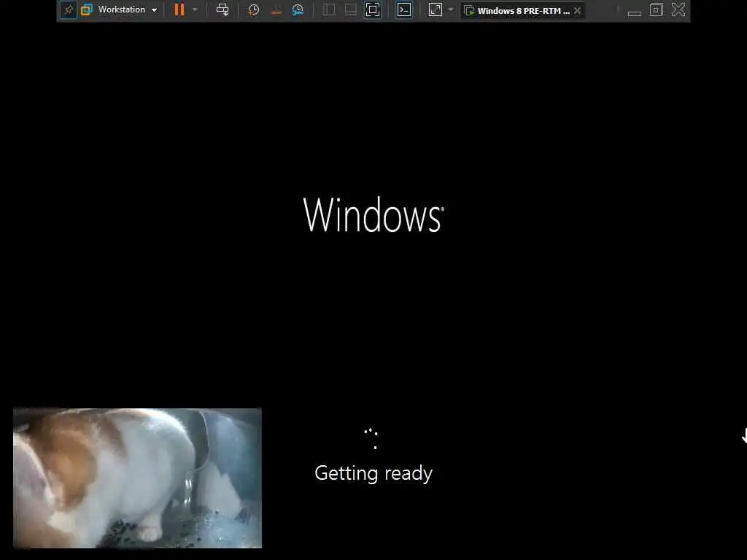Show or hide the library sidebar
This screenshot has height=560, width=747.
(329, 9)
